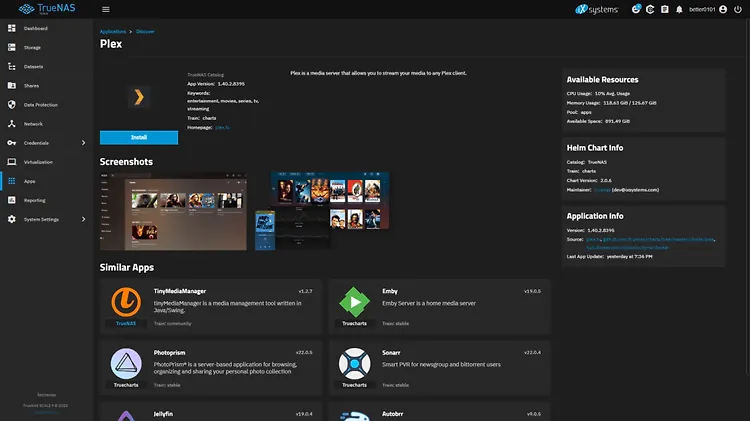Open the hamburger menu in the top bar
Viewport: 750px width, 421px height.
pyautogui.click(x=106, y=10)
